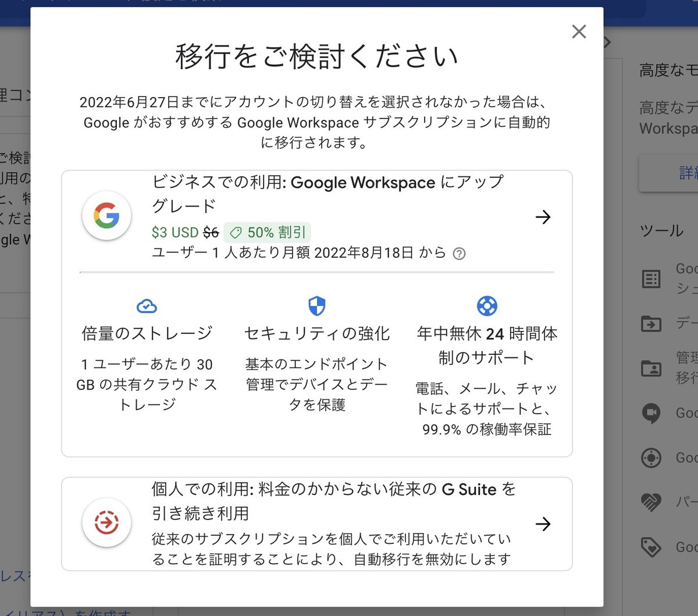Click the chevron arrow beside the dialog's top-right corner

[x=608, y=42]
